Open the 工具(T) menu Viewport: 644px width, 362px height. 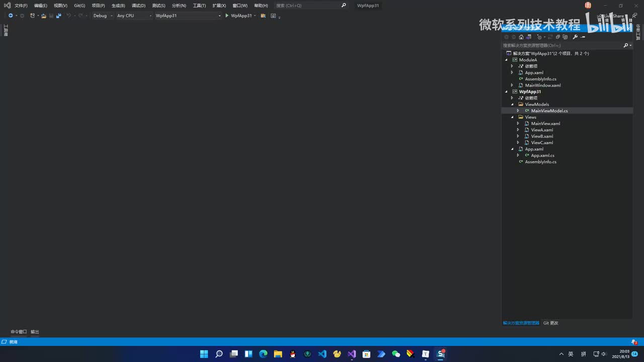[x=199, y=6]
